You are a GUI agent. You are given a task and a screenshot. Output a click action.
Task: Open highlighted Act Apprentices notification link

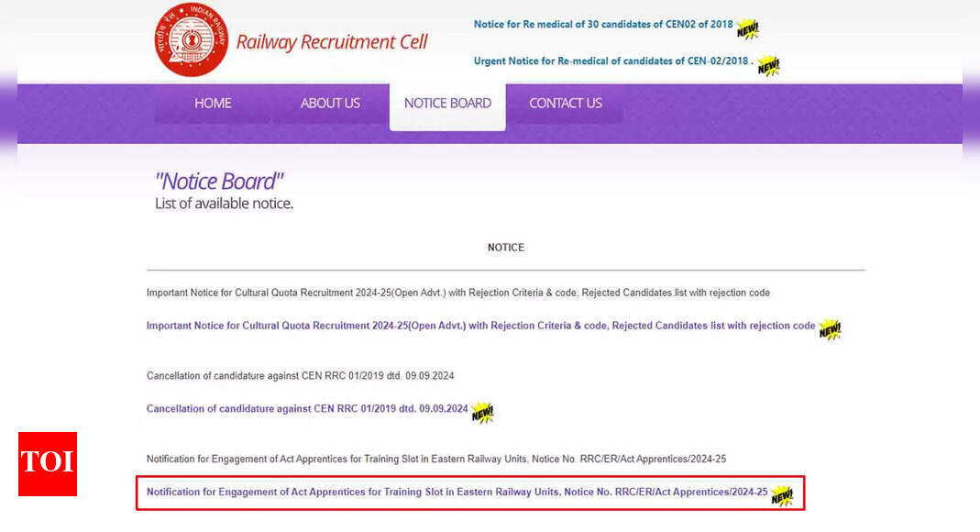coord(457,492)
